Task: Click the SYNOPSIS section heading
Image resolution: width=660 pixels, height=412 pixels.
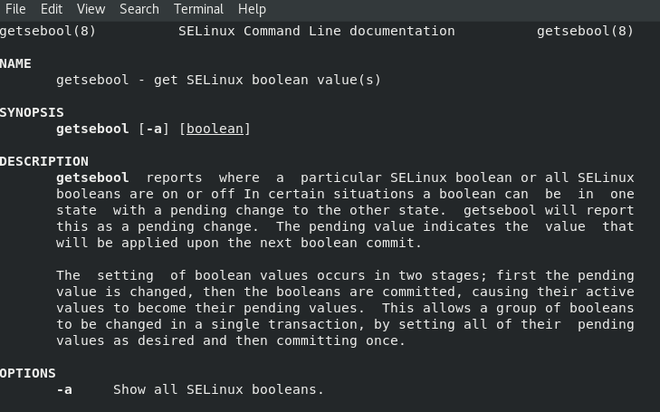Action: pyautogui.click(x=32, y=113)
